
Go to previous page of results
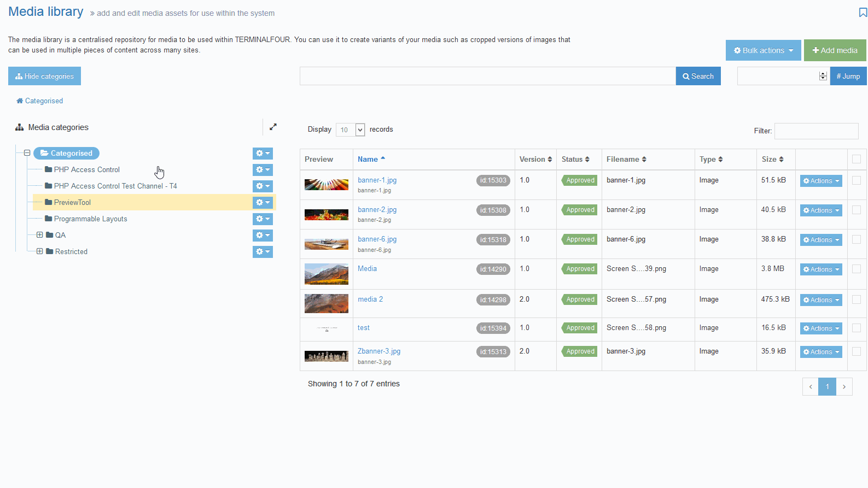click(x=811, y=386)
